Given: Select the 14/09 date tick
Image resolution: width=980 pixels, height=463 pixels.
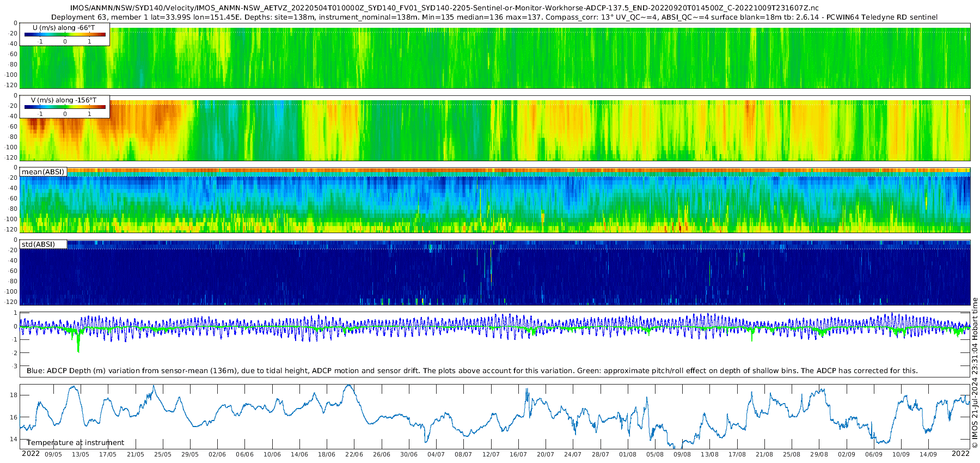Looking at the screenshot, I should (928, 454).
